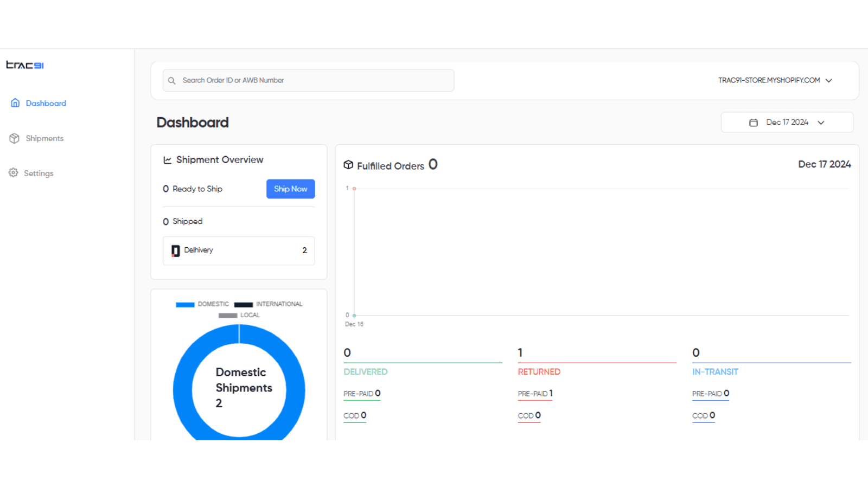
Task: Toggle the DOMESTIC legend item
Action: 202,304
